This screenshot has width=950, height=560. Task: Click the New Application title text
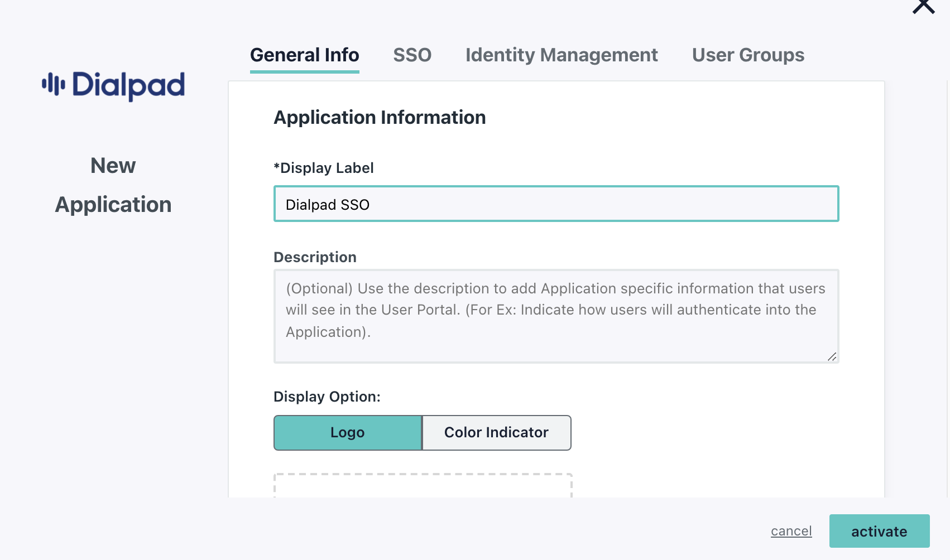tap(113, 185)
